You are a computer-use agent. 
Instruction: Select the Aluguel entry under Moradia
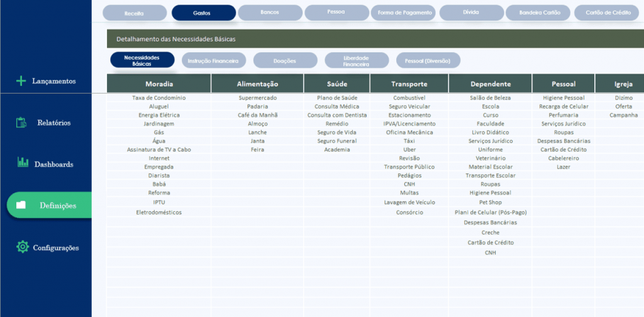(159, 106)
